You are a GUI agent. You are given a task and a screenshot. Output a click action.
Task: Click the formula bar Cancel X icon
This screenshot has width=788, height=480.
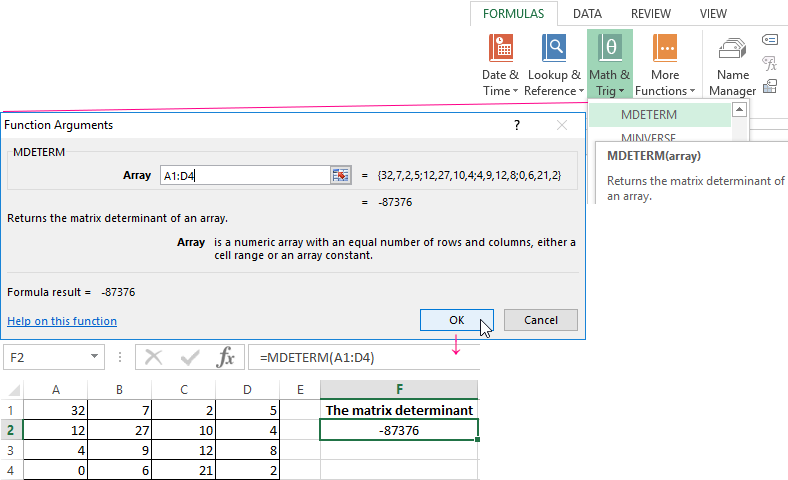coord(153,357)
